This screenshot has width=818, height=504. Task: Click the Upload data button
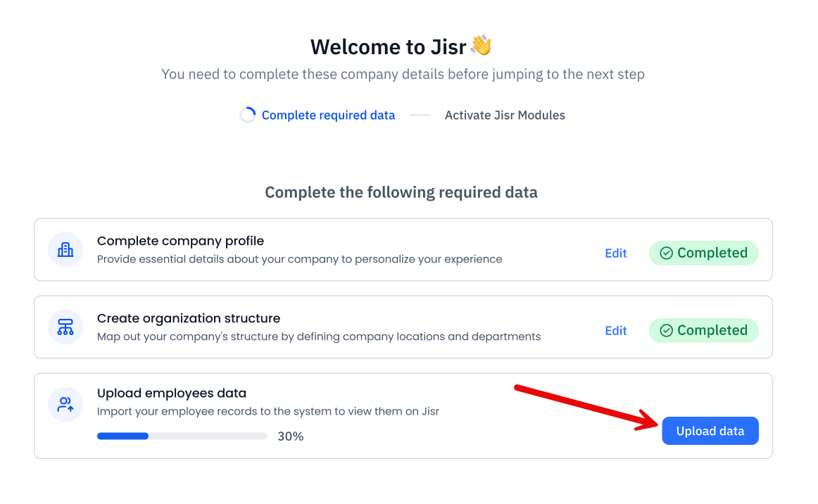point(710,430)
